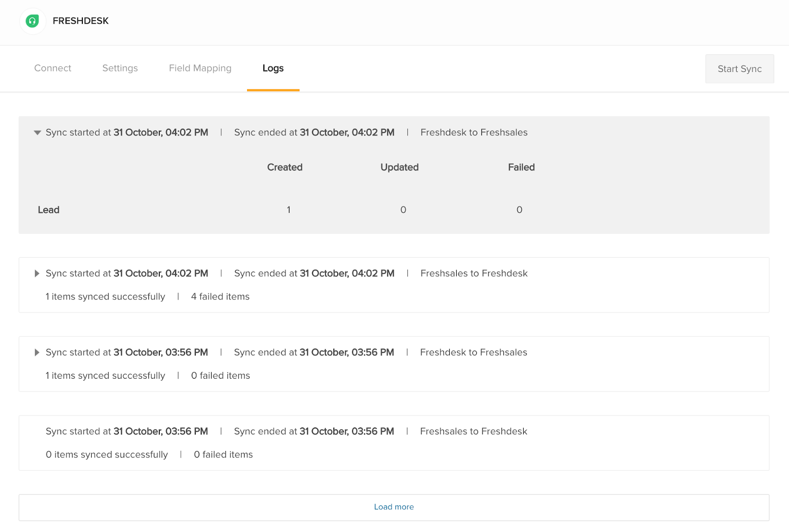Viewport: 789px width, 532px height.
Task: Click the Lead created count of 1
Action: (x=288, y=210)
